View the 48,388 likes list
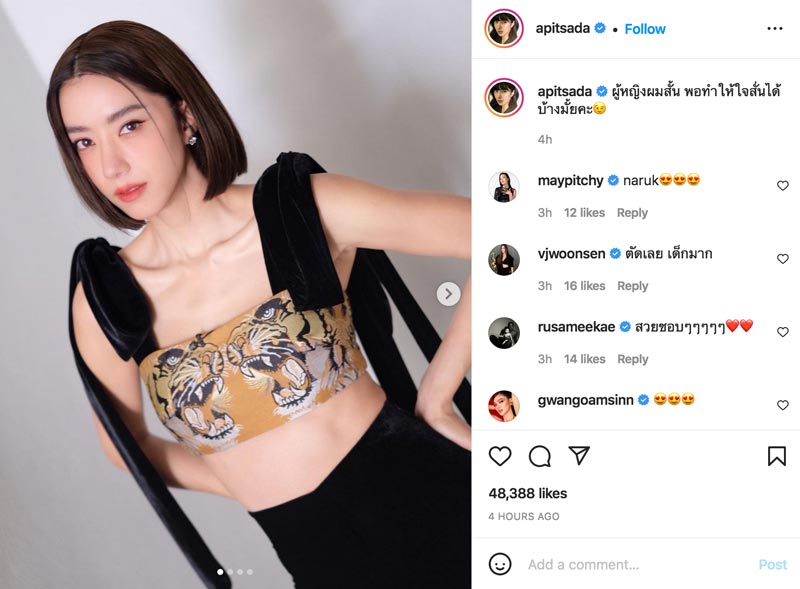The height and width of the screenshot is (589, 800). click(x=528, y=493)
